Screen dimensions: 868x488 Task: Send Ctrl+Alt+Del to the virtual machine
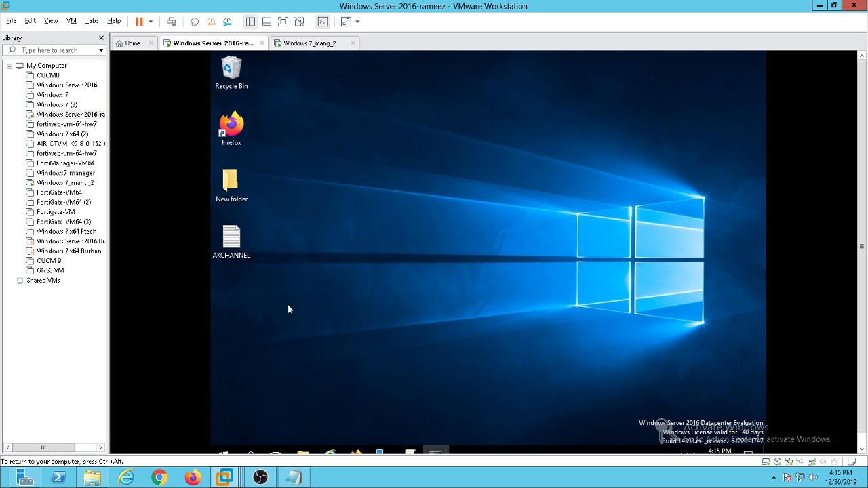[172, 22]
